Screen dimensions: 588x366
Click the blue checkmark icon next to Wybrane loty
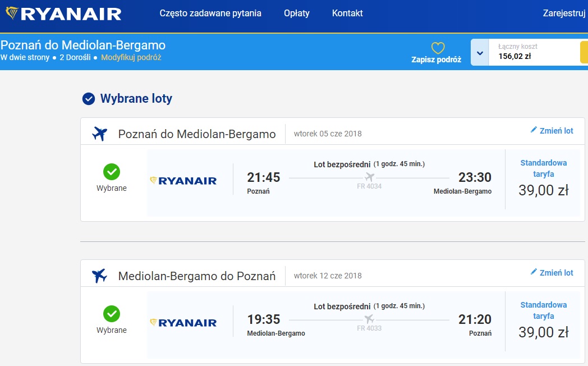coord(89,99)
